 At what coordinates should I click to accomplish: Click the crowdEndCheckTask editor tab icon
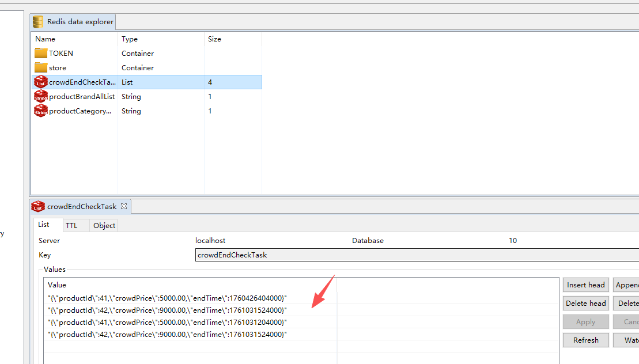pos(38,206)
